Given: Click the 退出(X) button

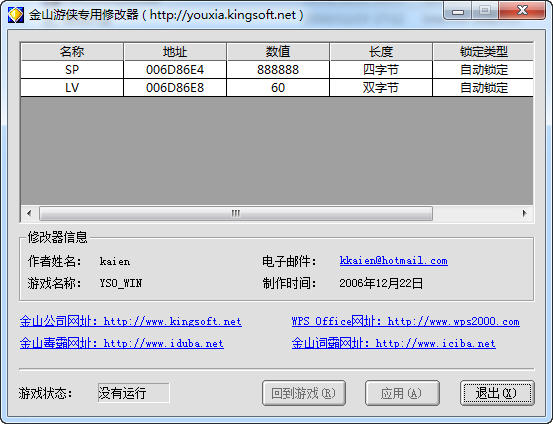Looking at the screenshot, I should coord(497,393).
